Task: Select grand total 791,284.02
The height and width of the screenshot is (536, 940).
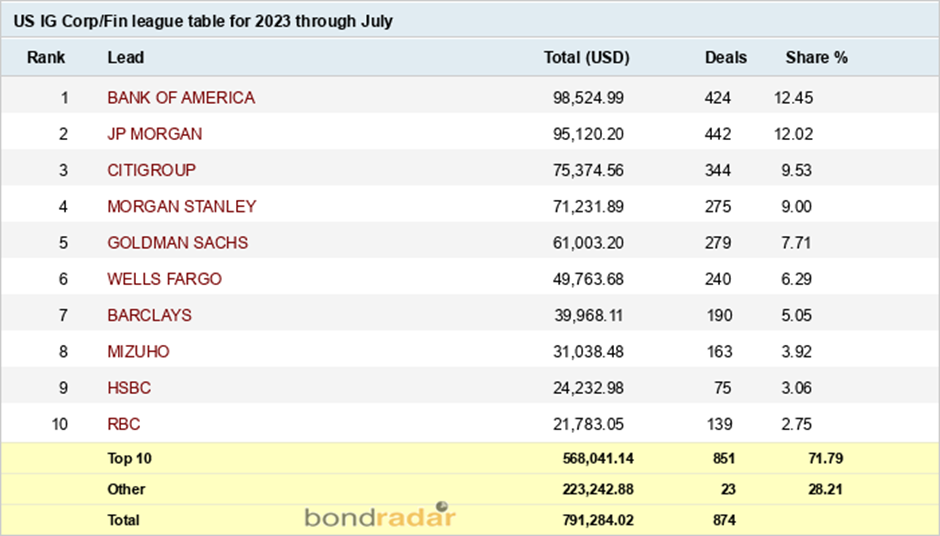Action: [x=598, y=520]
